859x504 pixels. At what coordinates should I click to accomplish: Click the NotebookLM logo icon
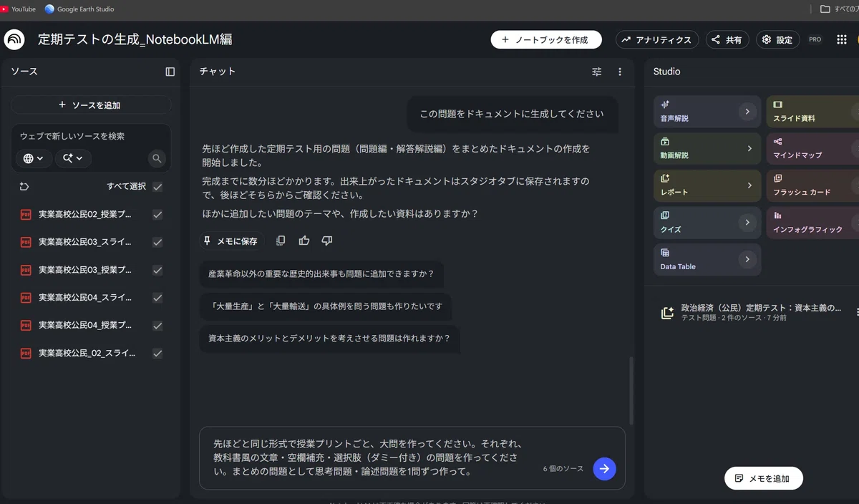coord(14,39)
